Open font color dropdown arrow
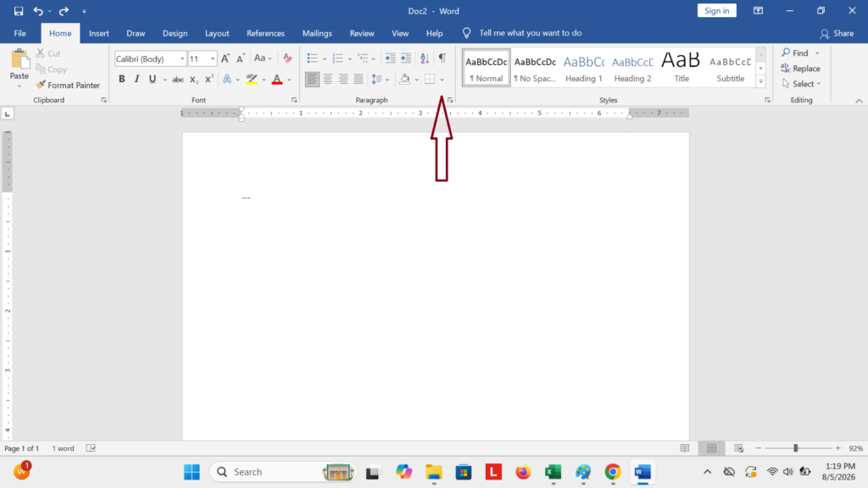The width and height of the screenshot is (868, 488). coord(289,80)
